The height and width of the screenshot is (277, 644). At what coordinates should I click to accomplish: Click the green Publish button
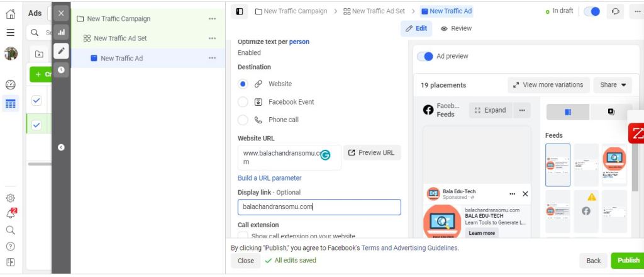pos(627,260)
